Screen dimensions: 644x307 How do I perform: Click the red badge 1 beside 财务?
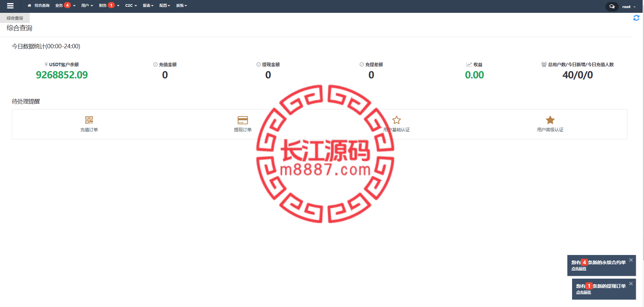pyautogui.click(x=111, y=5)
